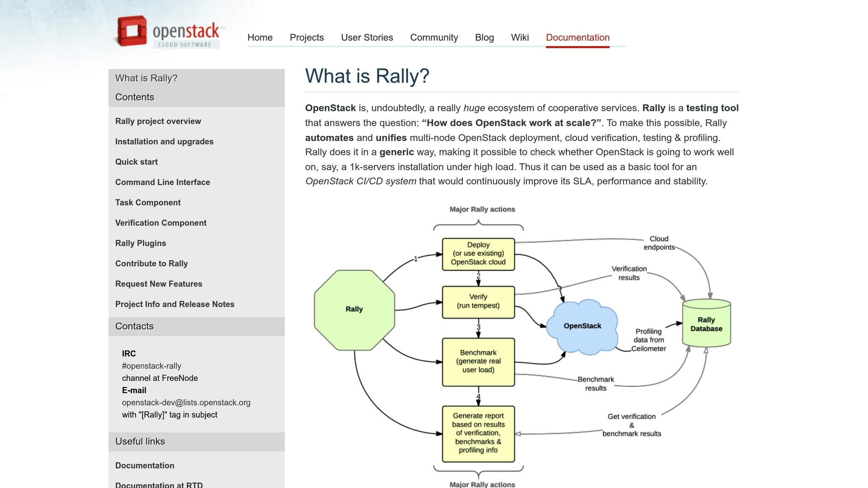
Task: Open Verification Component page
Action: coord(161,223)
